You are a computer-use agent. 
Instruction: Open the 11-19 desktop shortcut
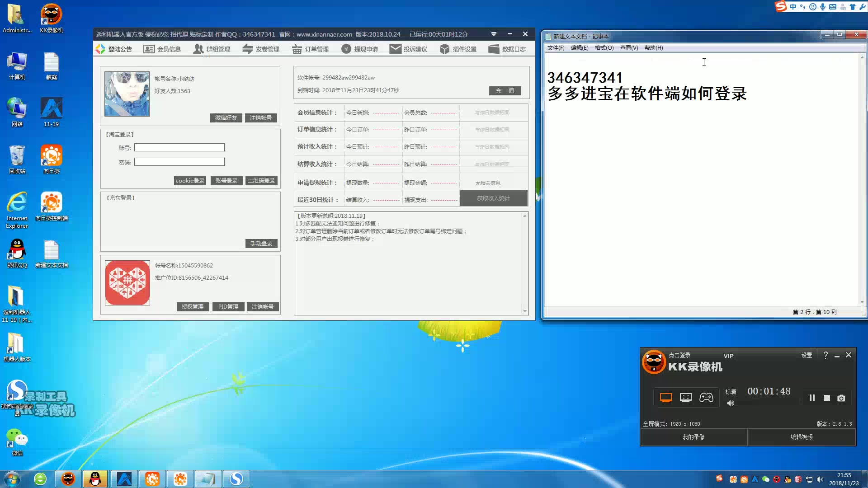point(52,113)
